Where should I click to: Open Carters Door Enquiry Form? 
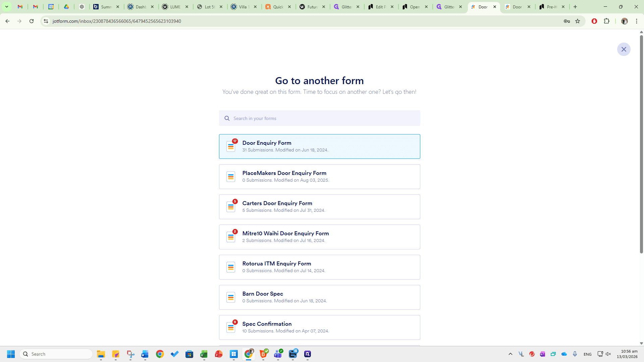[x=319, y=207]
